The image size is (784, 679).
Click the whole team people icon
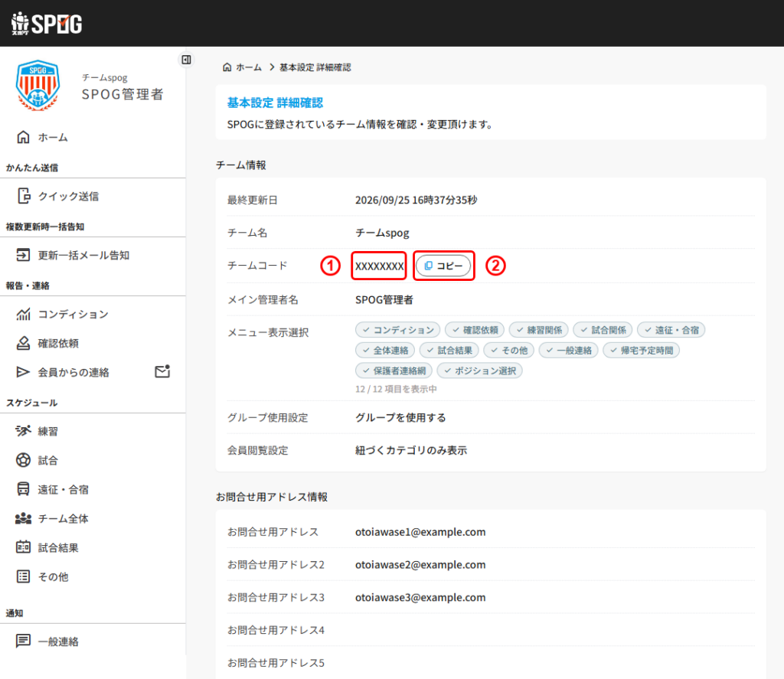23,518
